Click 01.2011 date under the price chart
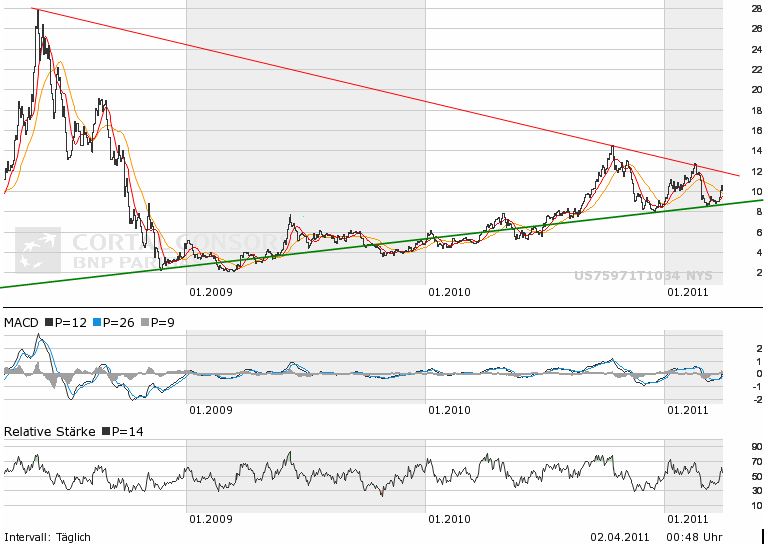The height and width of the screenshot is (546, 768). 688,292
